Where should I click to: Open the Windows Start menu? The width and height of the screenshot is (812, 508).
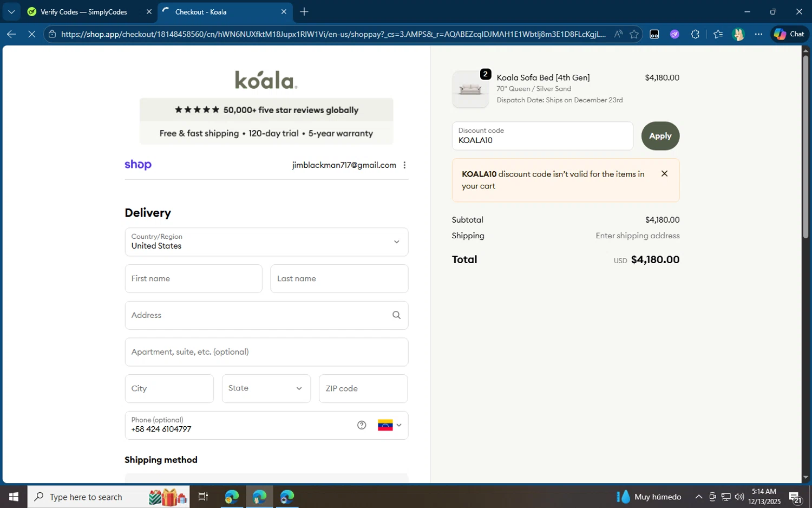[14, 497]
